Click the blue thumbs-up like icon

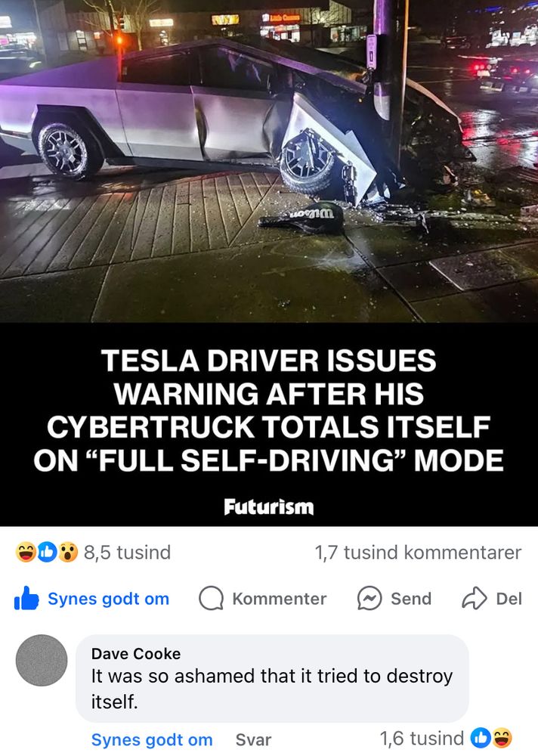(26, 598)
